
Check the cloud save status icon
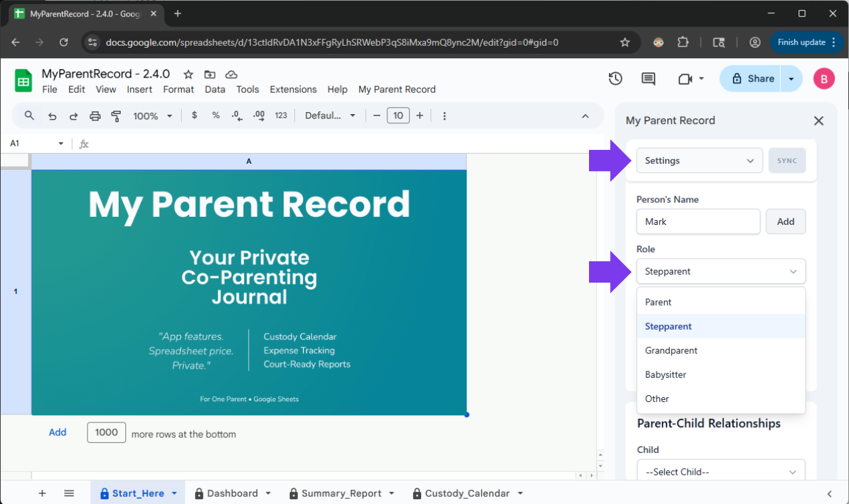231,74
